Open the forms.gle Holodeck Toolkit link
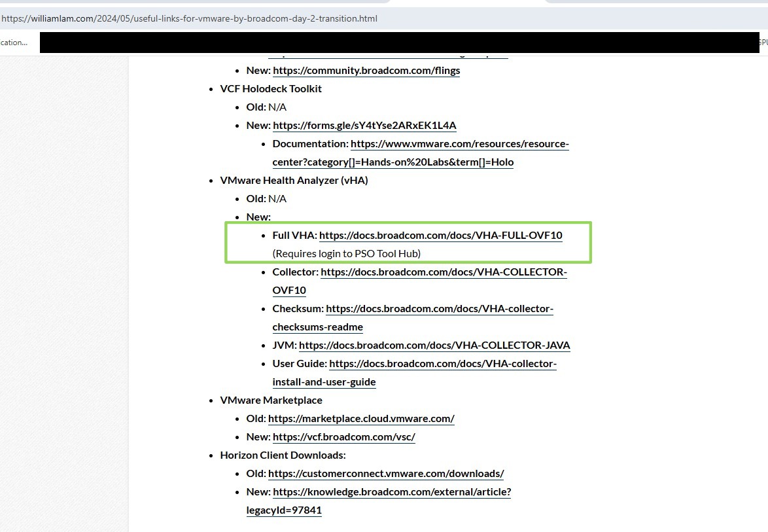Image resolution: width=768 pixels, height=532 pixels. point(364,126)
